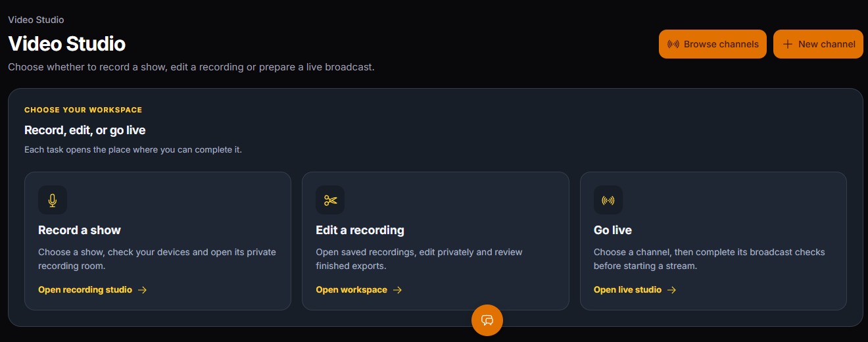The width and height of the screenshot is (868, 342).
Task: Click 'Each task opens the place' subtitle
Action: click(x=133, y=150)
